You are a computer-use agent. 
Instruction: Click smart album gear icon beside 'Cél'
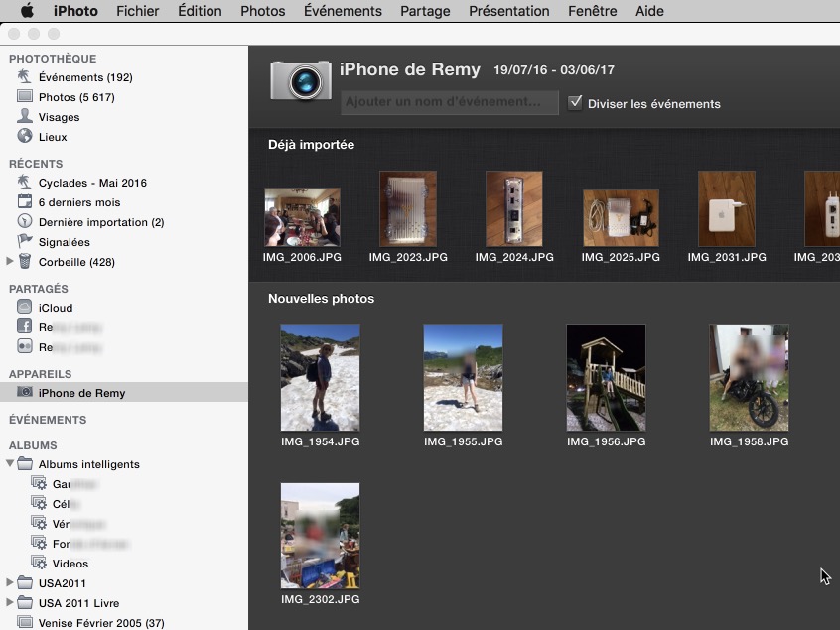click(39, 503)
